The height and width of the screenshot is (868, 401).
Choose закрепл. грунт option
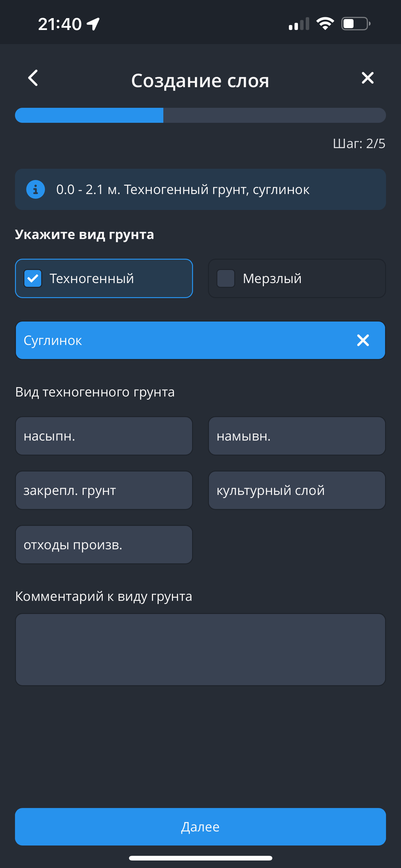point(104,490)
